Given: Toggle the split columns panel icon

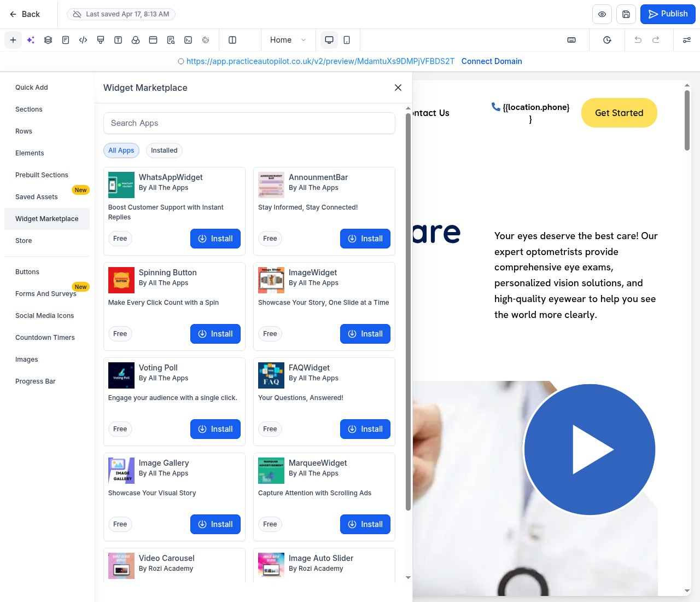Looking at the screenshot, I should 232,40.
